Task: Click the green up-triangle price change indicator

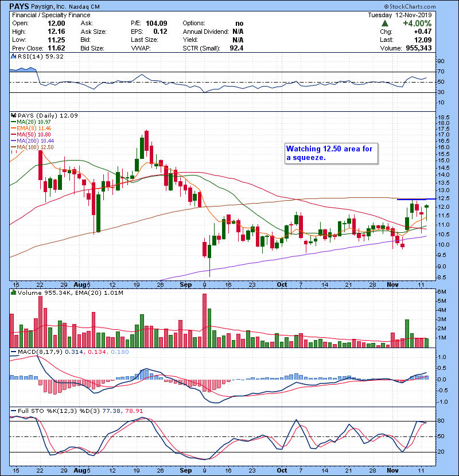Action: [x=385, y=24]
